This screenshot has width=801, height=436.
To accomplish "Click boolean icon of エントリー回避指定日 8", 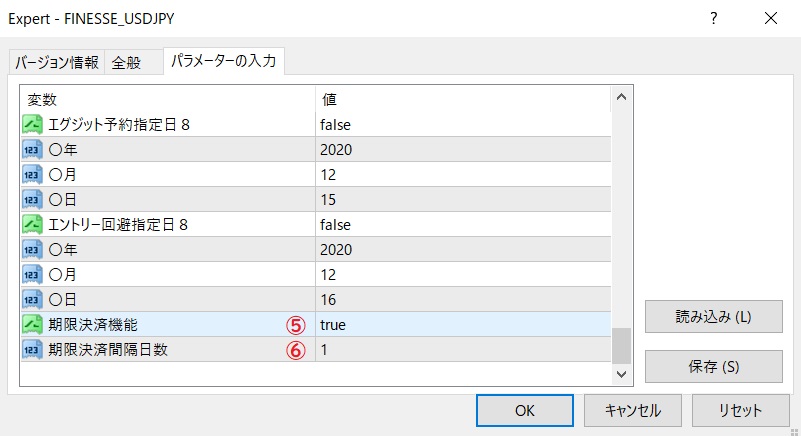I will pyautogui.click(x=32, y=224).
